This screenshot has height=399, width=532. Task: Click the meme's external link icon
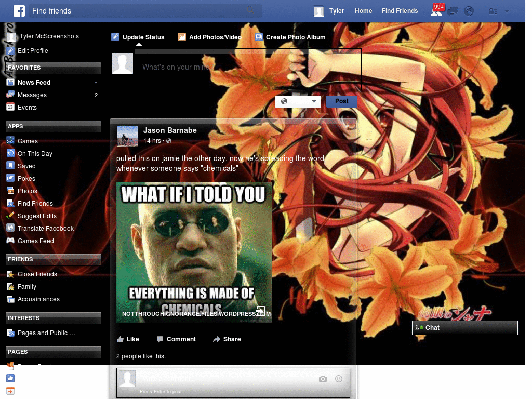click(x=261, y=311)
